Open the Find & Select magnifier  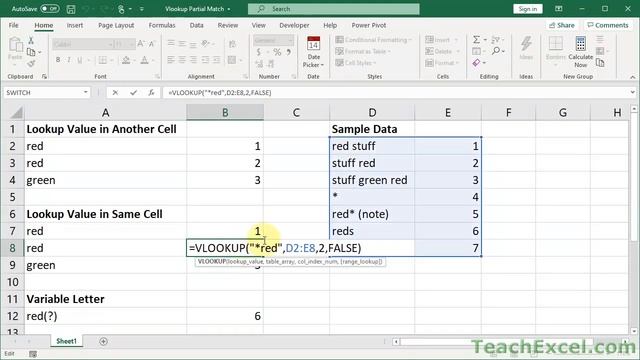tap(496, 51)
